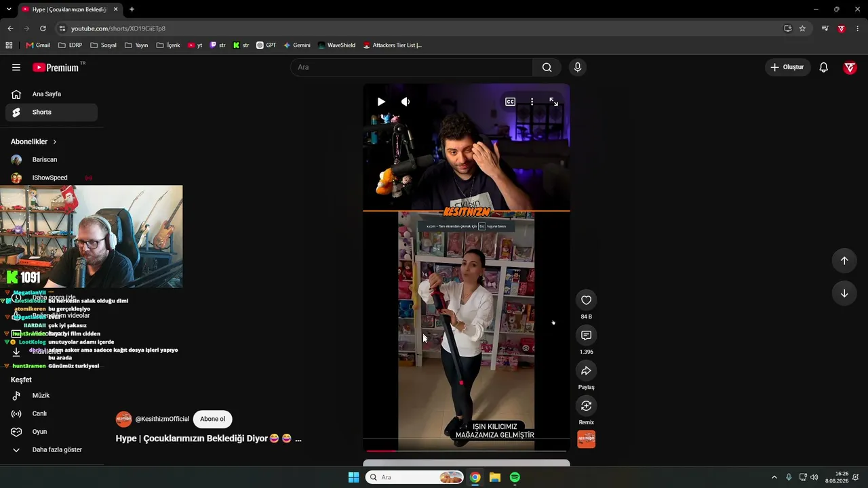
Task: Install app icon in address bar
Action: point(787,28)
